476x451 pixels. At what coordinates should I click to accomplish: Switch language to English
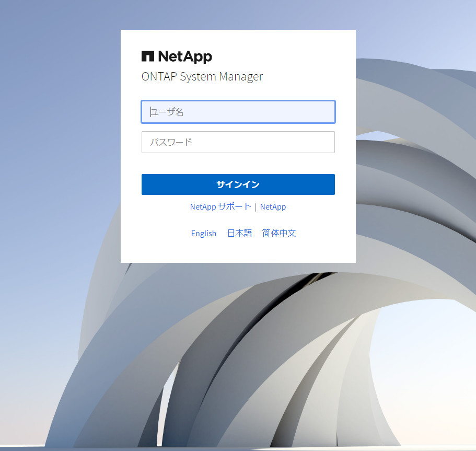tap(203, 233)
